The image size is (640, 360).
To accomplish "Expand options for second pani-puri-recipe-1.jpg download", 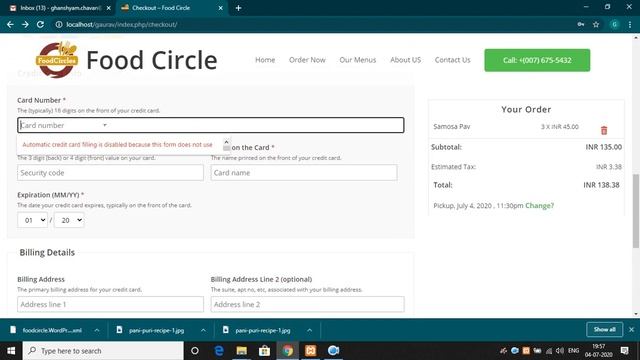I will 309,330.
